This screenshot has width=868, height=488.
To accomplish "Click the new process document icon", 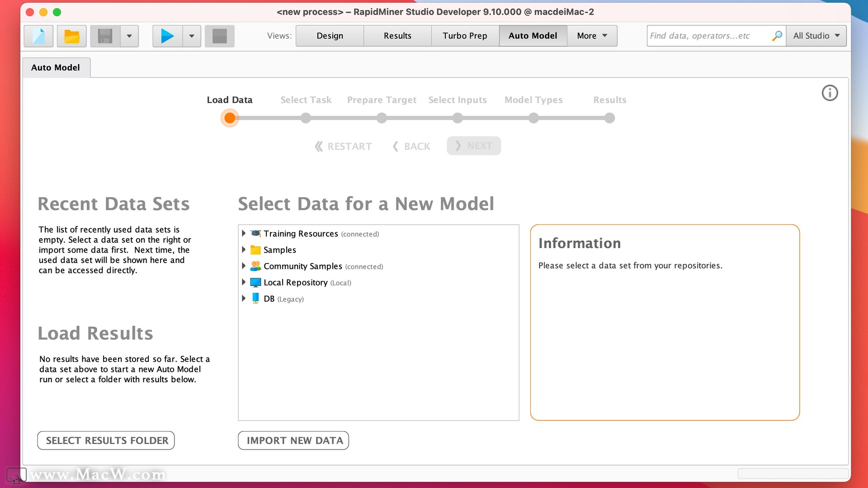I will tap(39, 36).
